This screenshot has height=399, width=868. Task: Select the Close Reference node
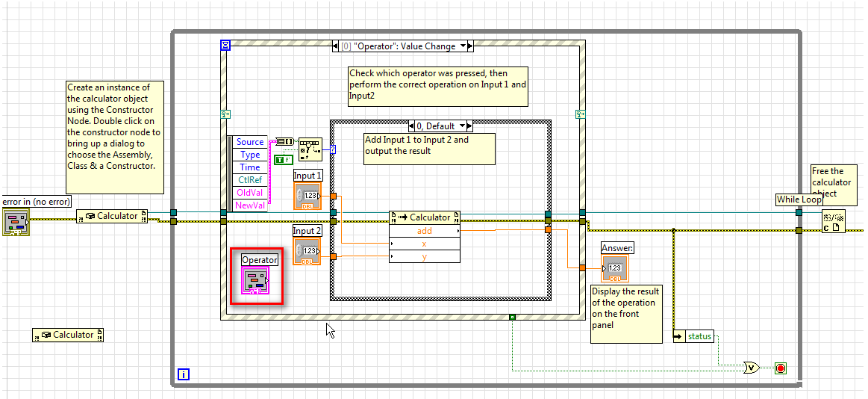[x=834, y=221]
